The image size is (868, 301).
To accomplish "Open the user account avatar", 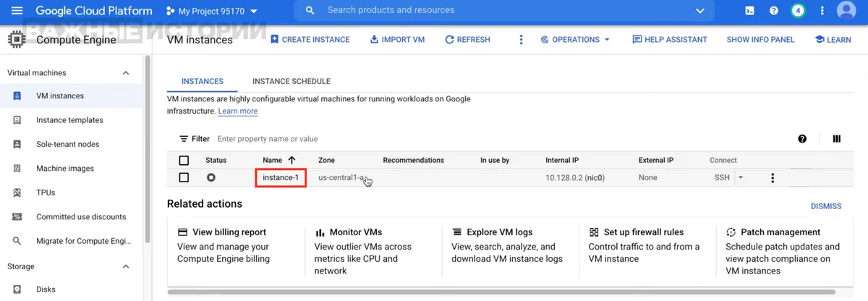I will [x=846, y=11].
